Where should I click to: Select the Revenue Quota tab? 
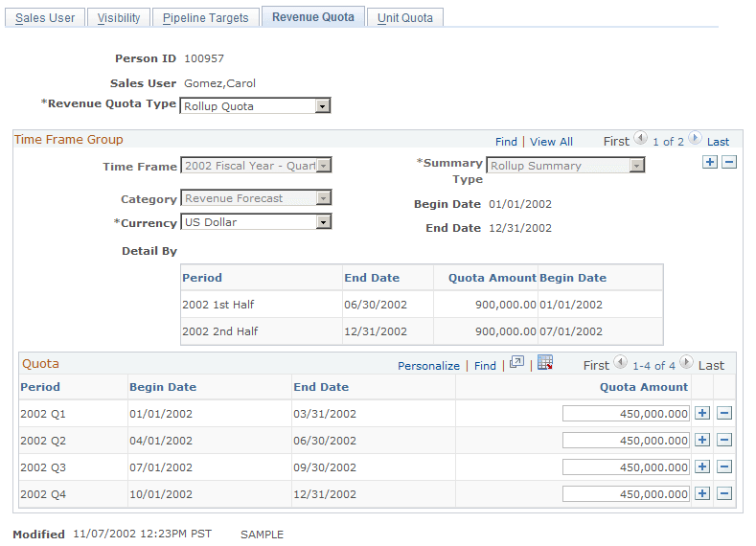coord(313,17)
